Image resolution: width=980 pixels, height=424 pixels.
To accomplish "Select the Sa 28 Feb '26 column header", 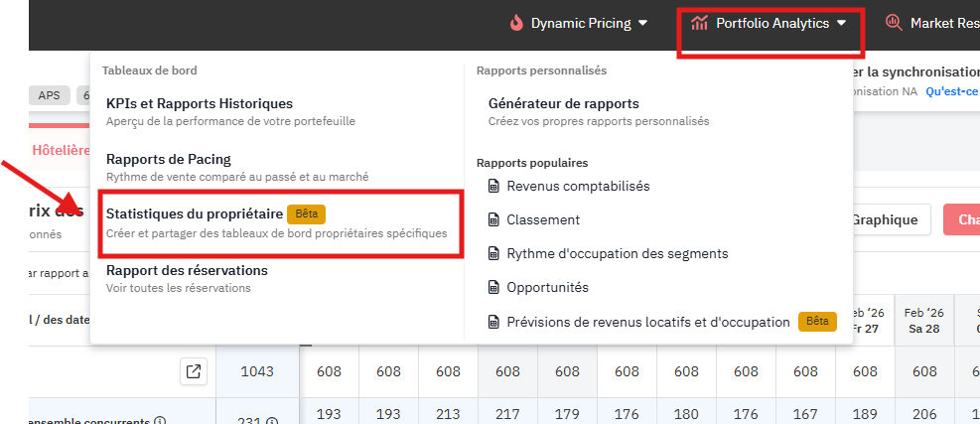I will (x=923, y=320).
